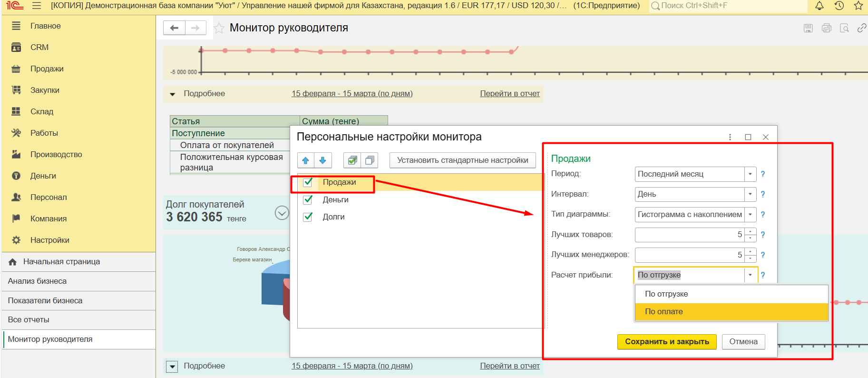Toggle the Деньги checkbox
This screenshot has height=378, width=868.
(x=308, y=199)
